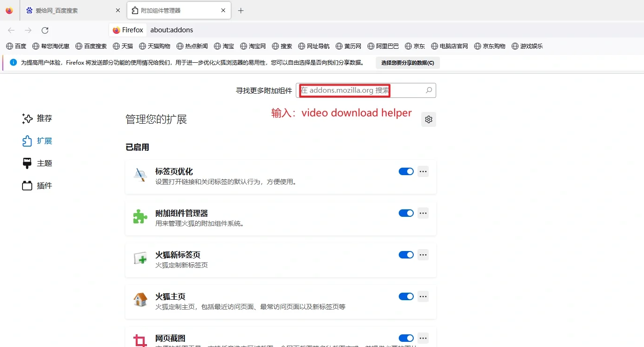Image resolution: width=644 pixels, height=347 pixels.
Task: Go forward with the forward arrow
Action: [28, 30]
